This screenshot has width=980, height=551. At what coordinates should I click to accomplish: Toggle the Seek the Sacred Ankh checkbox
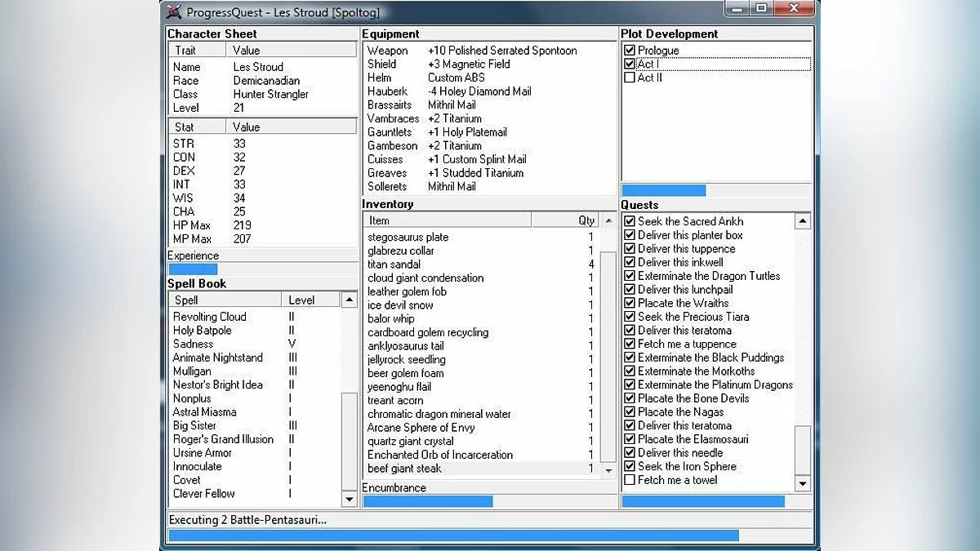(629, 221)
